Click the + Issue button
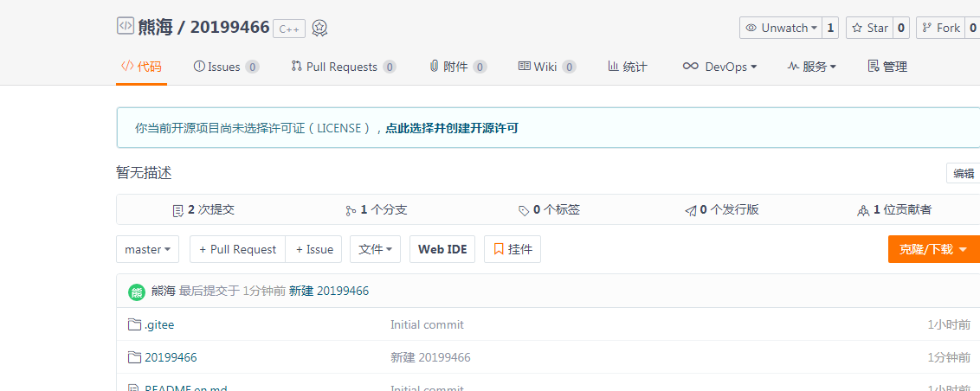The height and width of the screenshot is (391, 980). pyautogui.click(x=313, y=249)
